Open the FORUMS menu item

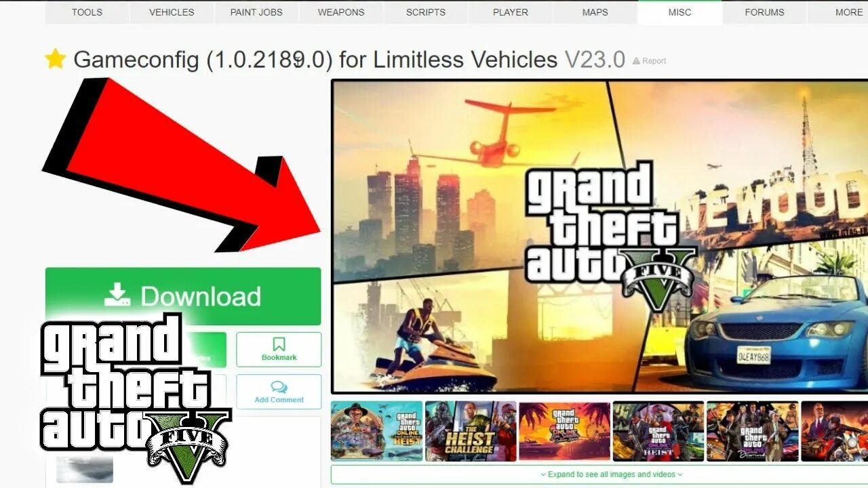pos(764,12)
